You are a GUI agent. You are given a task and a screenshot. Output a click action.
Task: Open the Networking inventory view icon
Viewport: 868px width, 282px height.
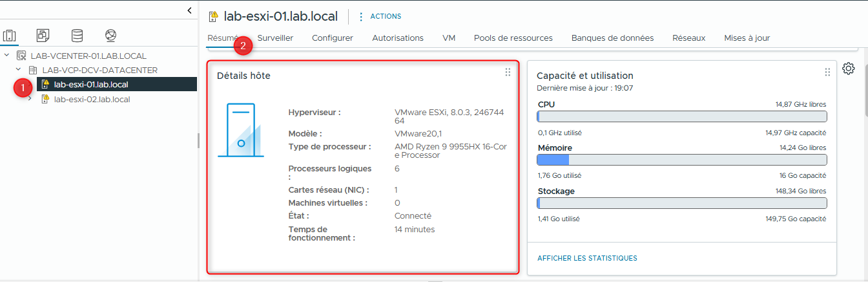(110, 35)
